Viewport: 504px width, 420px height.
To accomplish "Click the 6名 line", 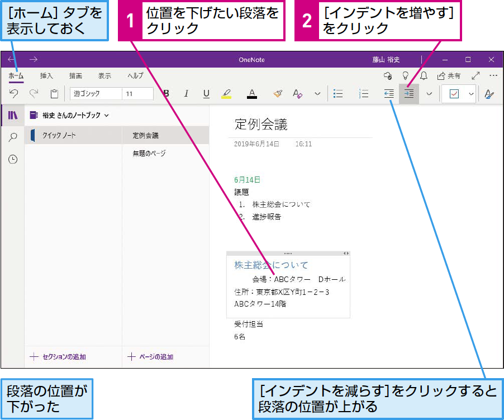I will [x=240, y=336].
